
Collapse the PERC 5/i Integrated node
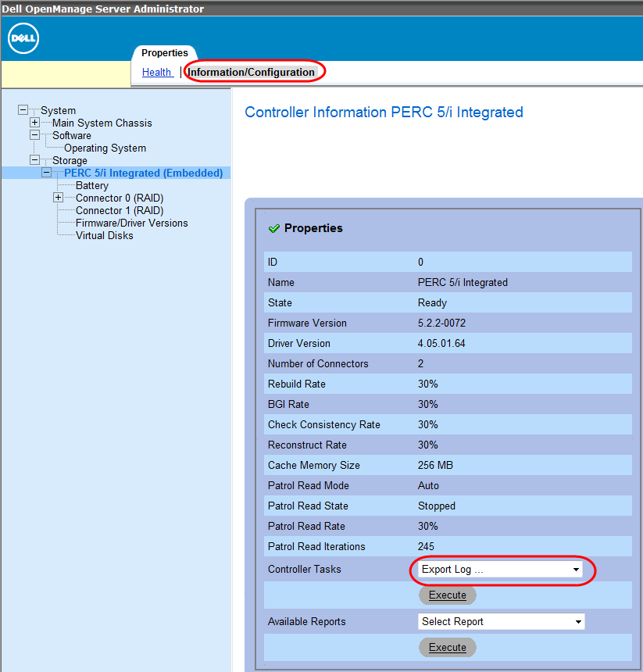[x=46, y=173]
